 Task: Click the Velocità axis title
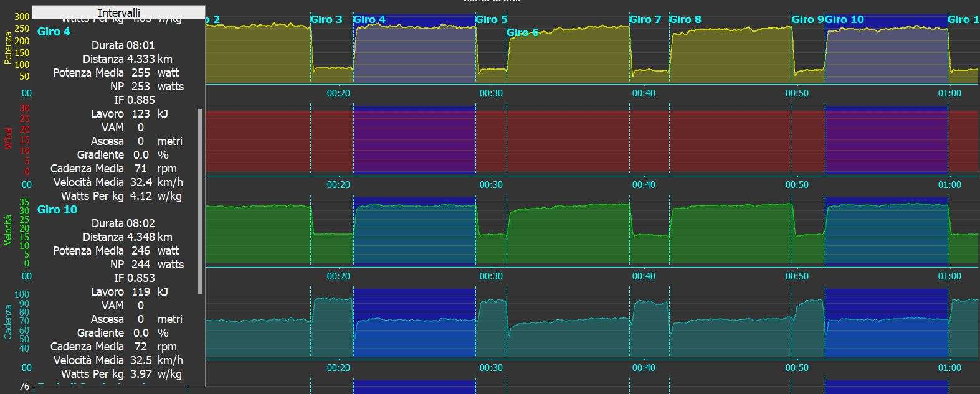pos(8,230)
